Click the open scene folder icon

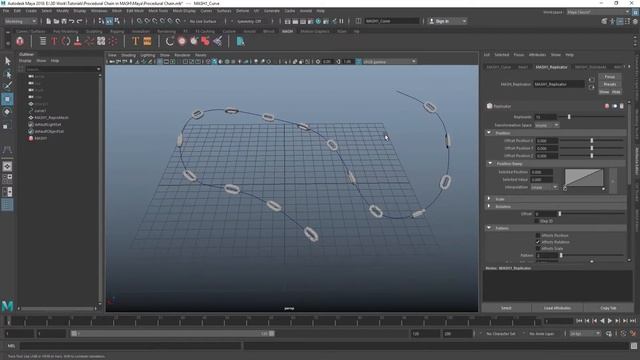point(56,21)
